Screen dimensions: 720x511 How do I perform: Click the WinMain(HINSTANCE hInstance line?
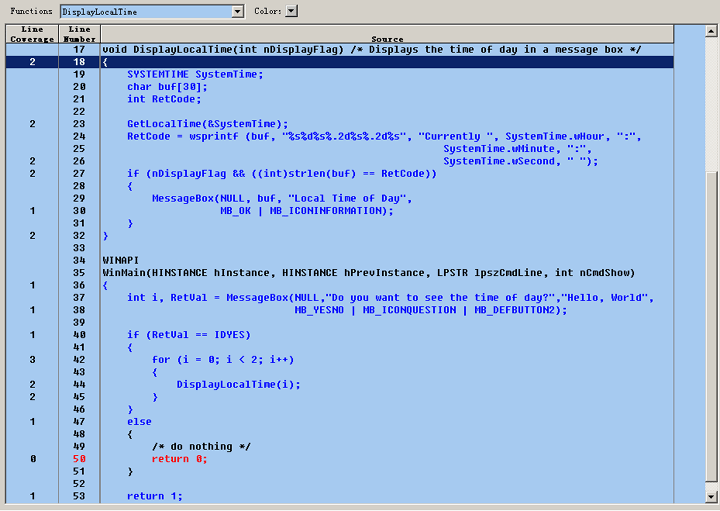369,273
